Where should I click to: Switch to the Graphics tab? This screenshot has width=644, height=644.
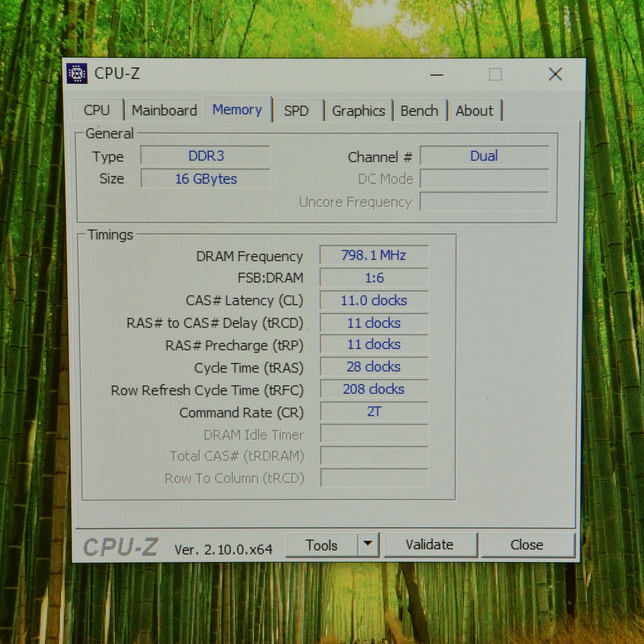[358, 111]
